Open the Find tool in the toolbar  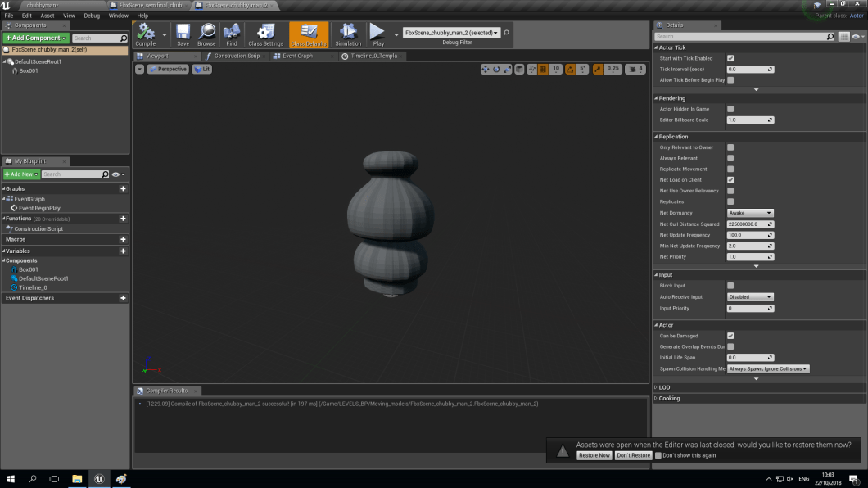(232, 34)
